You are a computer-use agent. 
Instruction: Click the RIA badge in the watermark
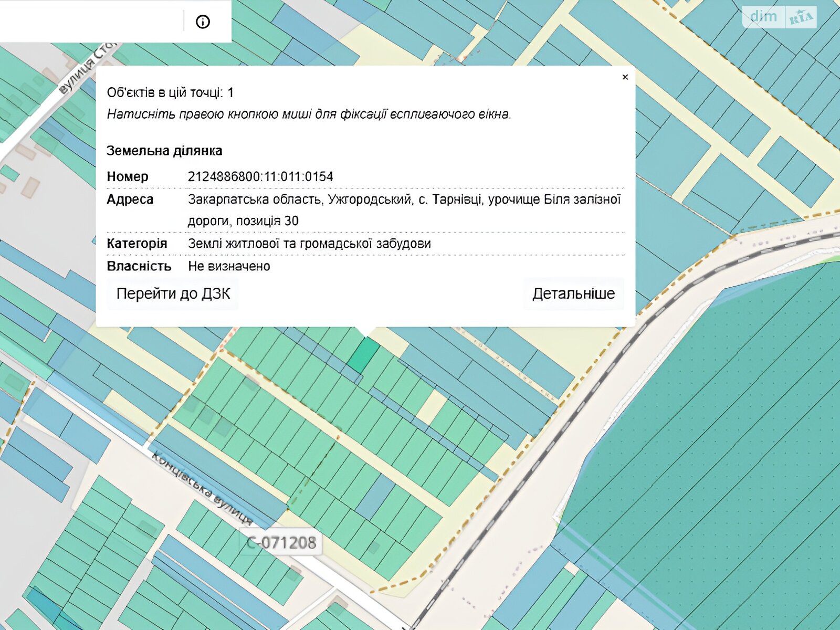[801, 18]
